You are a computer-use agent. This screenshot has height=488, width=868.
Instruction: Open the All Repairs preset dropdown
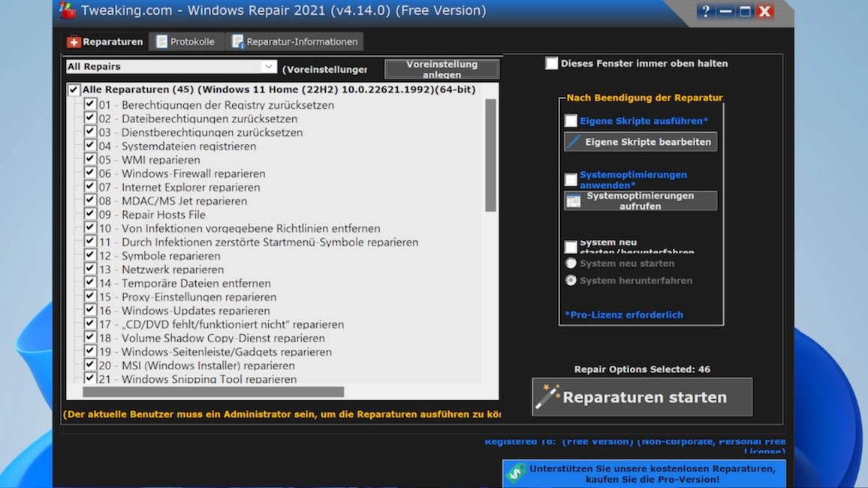point(170,66)
